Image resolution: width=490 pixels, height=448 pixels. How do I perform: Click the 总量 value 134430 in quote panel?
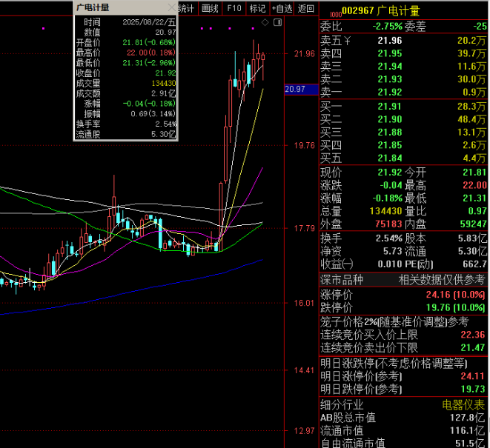(385, 211)
